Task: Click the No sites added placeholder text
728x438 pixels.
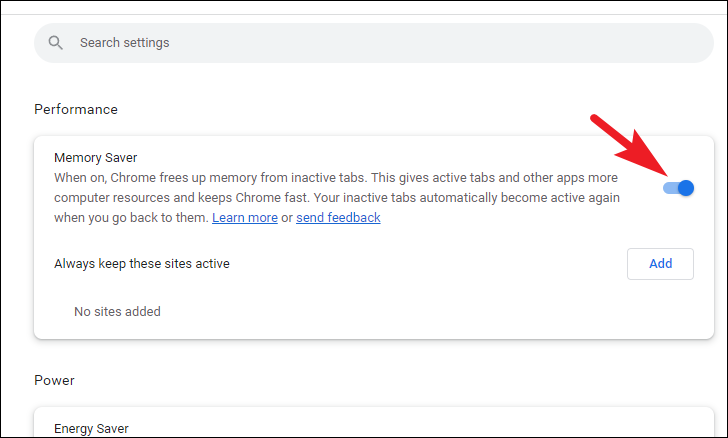Action: tap(117, 311)
